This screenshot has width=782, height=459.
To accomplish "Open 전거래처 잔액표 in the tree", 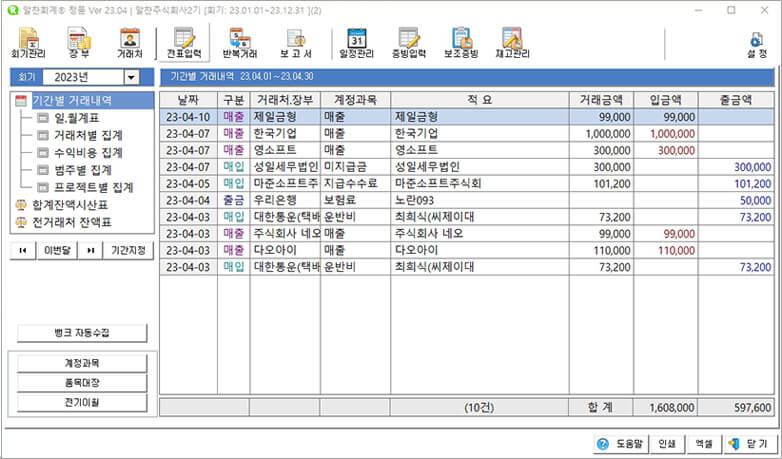I will [x=72, y=222].
